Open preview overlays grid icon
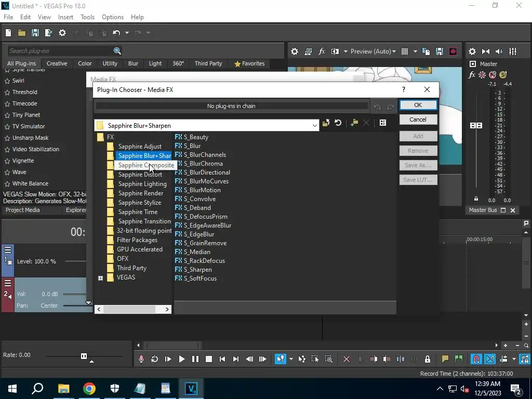The width and height of the screenshot is (532, 399). tap(405, 51)
